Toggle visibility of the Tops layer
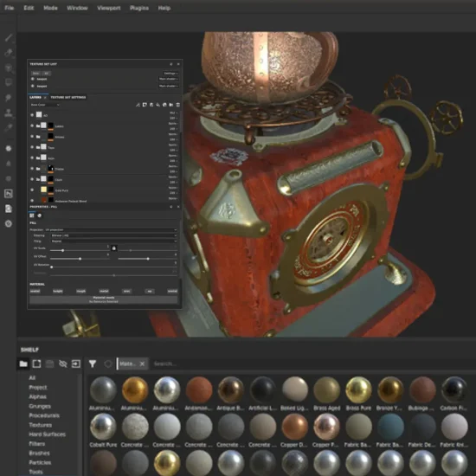The image size is (476, 476). (x=32, y=147)
